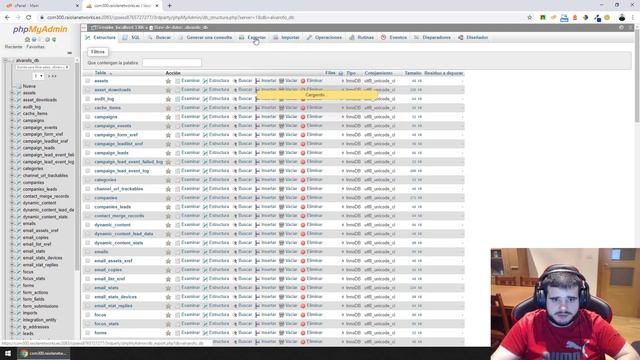Check the audit_log table checkbox

(88, 99)
